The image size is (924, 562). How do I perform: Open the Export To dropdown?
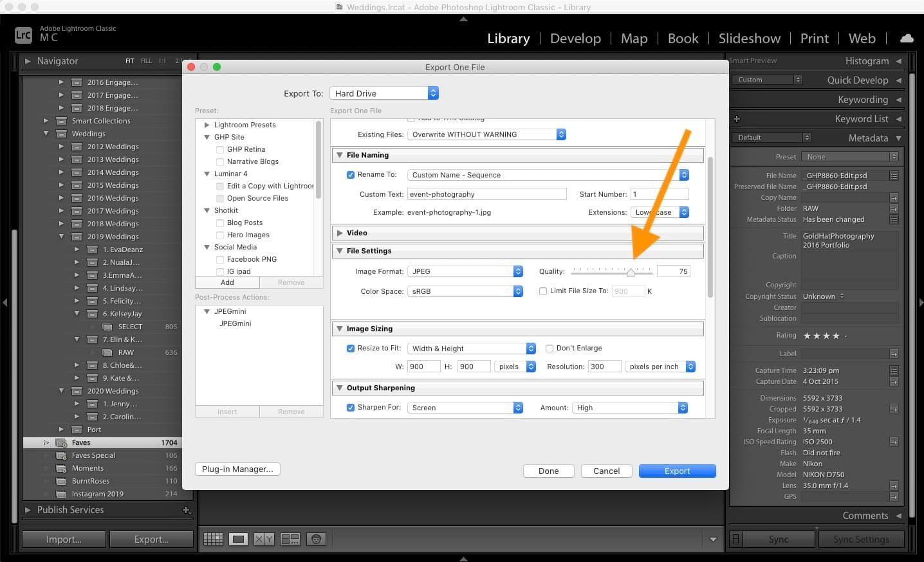[x=384, y=93]
